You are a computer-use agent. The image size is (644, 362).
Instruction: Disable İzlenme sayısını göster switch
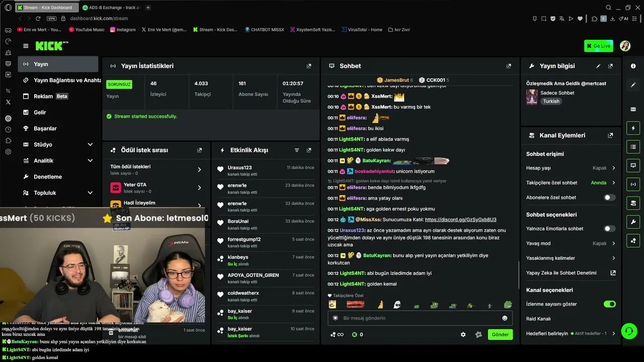(x=609, y=304)
